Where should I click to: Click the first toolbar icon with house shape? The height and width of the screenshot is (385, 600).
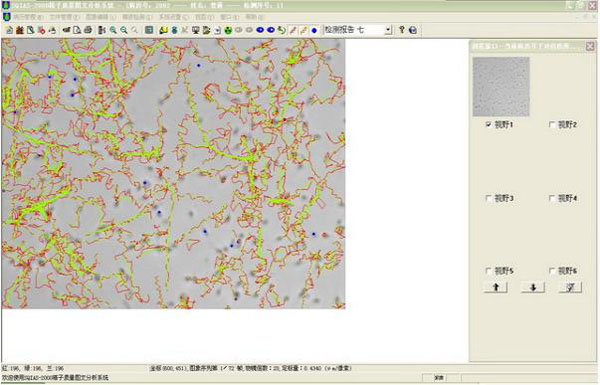click(x=9, y=30)
